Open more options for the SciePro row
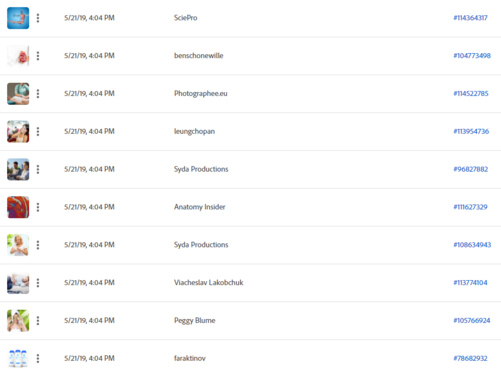Image resolution: width=501 pixels, height=375 pixels. click(x=38, y=18)
